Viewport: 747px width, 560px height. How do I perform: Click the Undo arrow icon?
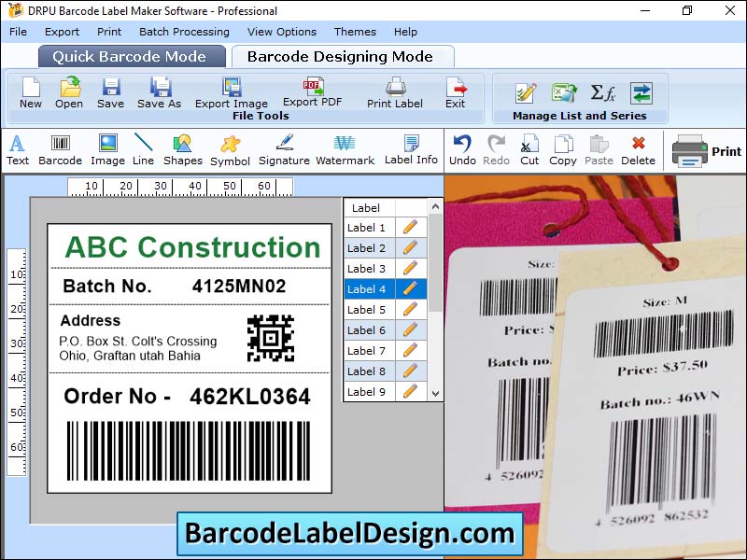[x=462, y=144]
